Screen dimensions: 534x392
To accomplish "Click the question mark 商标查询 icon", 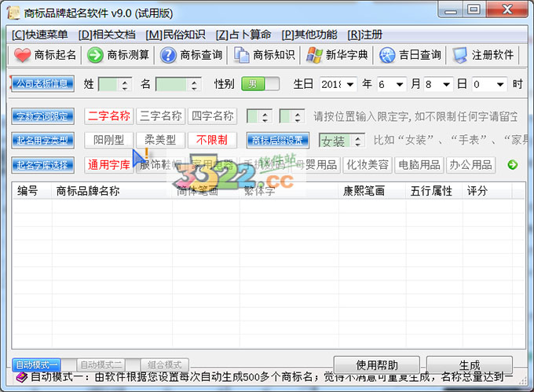I will [x=168, y=55].
